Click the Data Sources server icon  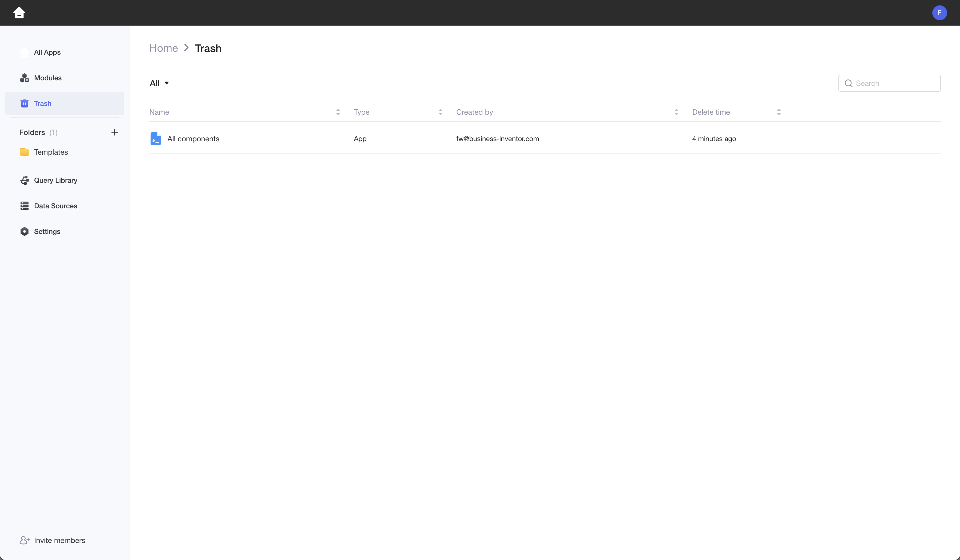click(24, 206)
